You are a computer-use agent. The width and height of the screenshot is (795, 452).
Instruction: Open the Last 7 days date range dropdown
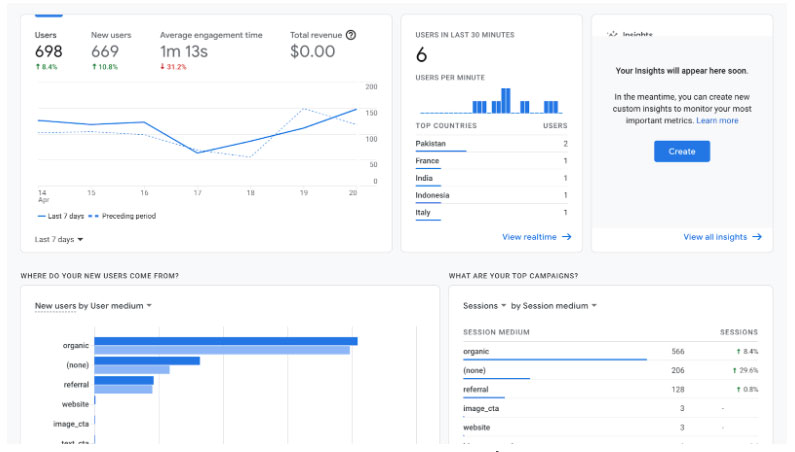pyautogui.click(x=59, y=239)
